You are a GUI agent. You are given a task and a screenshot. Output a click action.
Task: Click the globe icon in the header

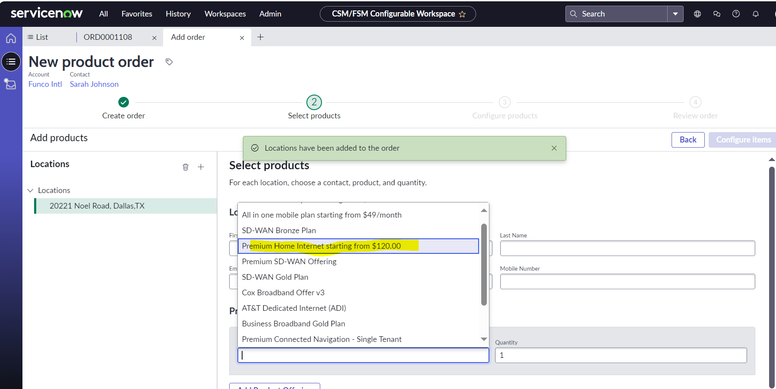pos(697,14)
